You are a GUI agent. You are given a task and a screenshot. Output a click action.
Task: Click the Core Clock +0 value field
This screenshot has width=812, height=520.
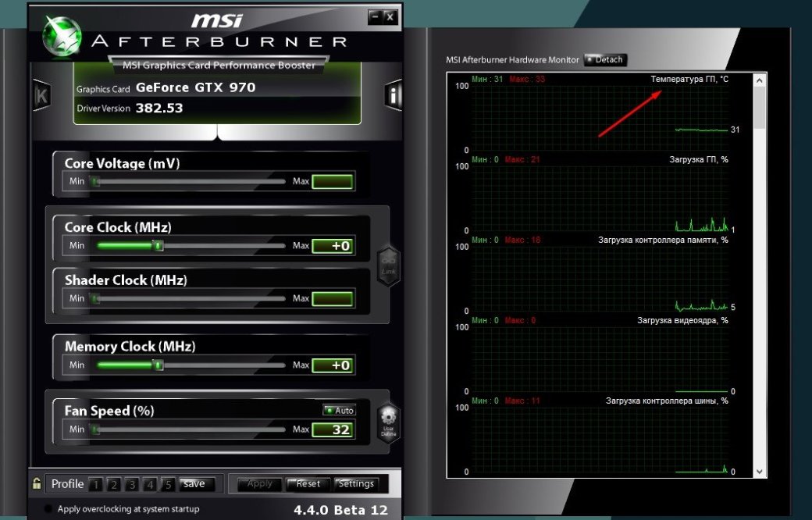coord(333,246)
